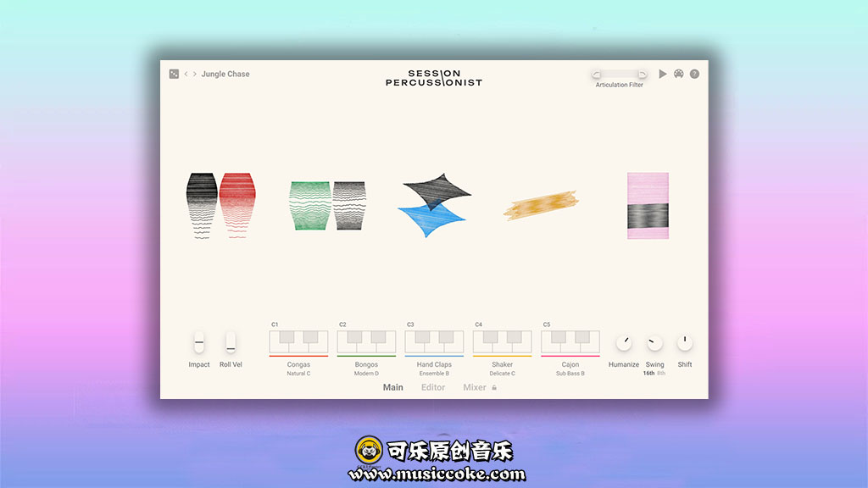
Task: Click the left Articulation Filter handle
Action: click(596, 75)
